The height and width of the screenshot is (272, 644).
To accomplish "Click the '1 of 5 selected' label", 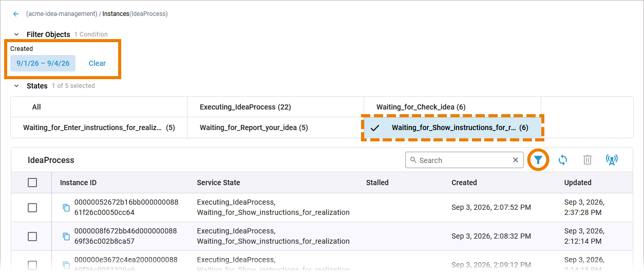I will pyautogui.click(x=73, y=86).
